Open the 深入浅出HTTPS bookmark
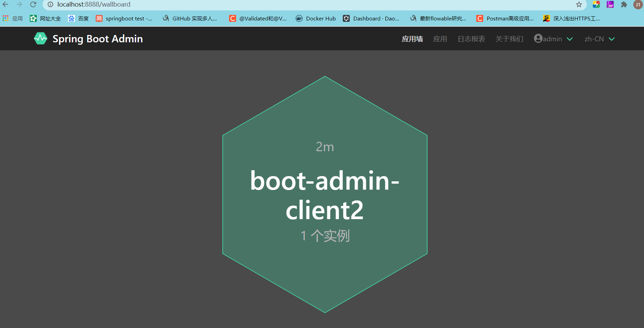This screenshot has width=644, height=328. pos(572,18)
